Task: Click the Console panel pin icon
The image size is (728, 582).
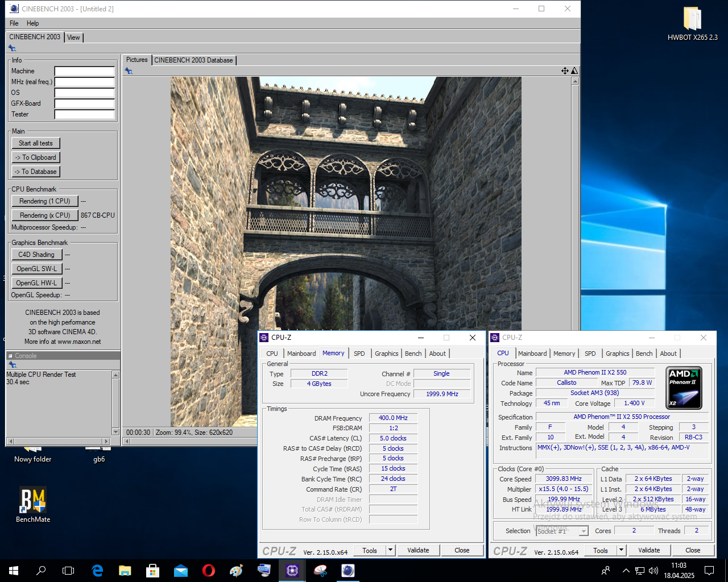Action: [x=12, y=365]
